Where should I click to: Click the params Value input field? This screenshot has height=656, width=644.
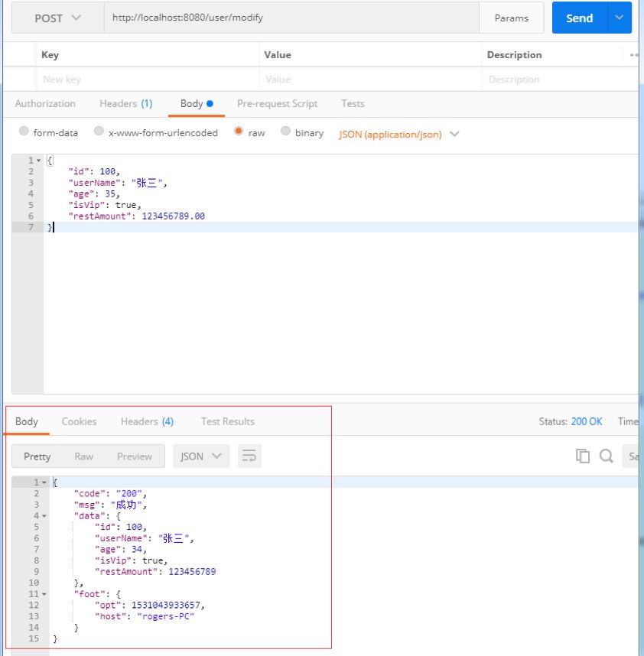pyautogui.click(x=370, y=80)
